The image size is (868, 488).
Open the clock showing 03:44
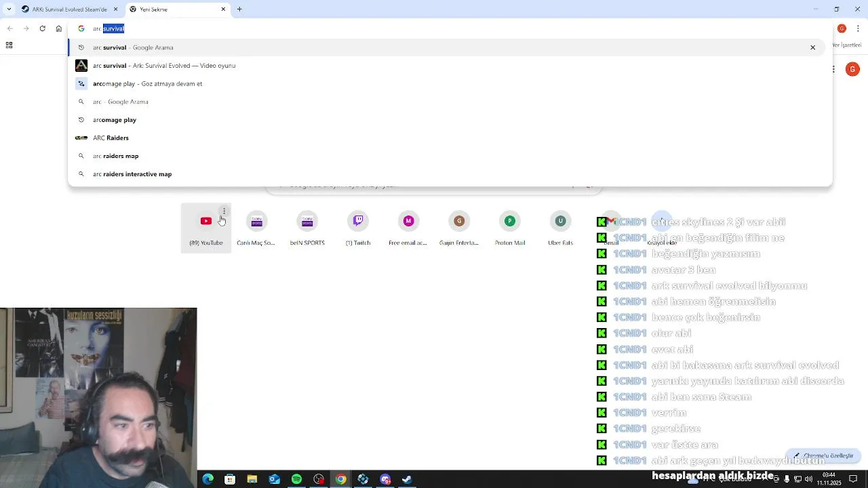point(829,479)
